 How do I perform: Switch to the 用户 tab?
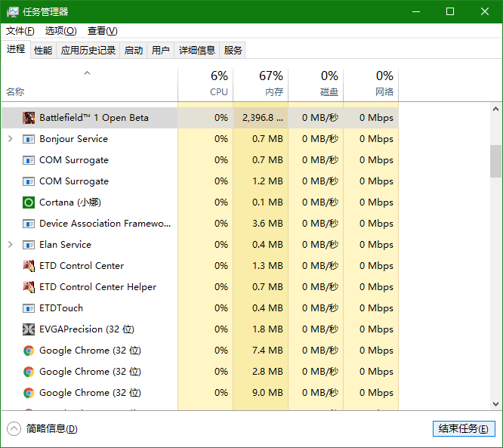[x=160, y=51]
